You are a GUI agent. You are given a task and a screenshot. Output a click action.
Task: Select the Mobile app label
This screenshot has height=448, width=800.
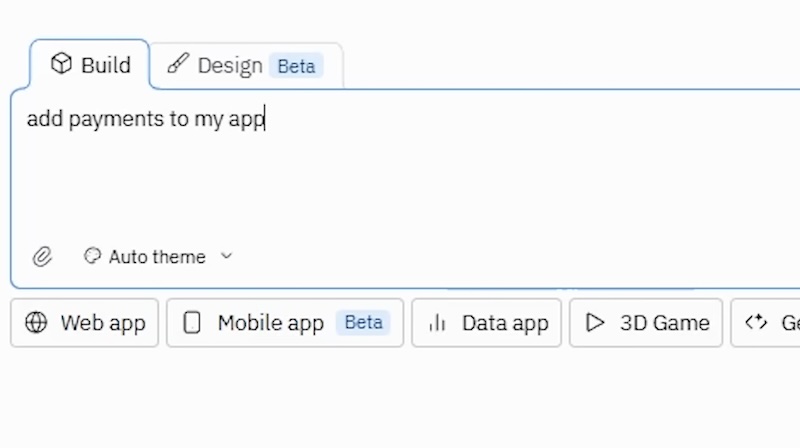point(271,323)
